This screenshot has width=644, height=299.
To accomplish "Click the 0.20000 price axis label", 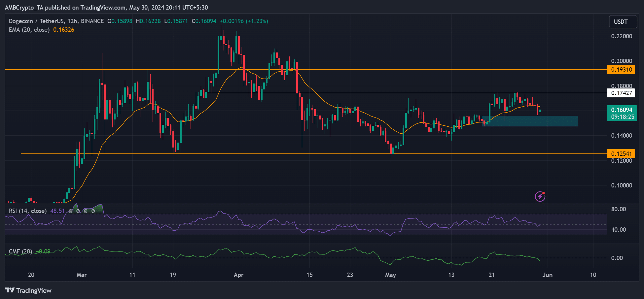I will coord(622,61).
